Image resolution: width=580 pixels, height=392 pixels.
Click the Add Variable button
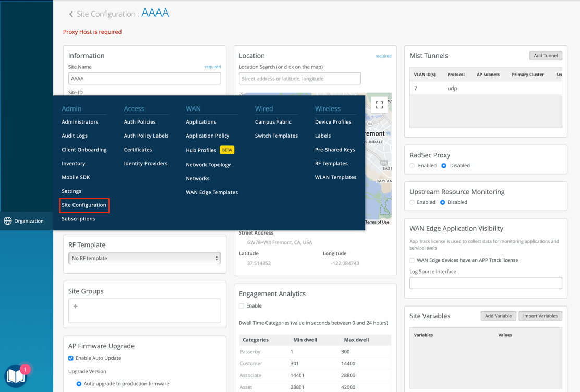(x=498, y=316)
